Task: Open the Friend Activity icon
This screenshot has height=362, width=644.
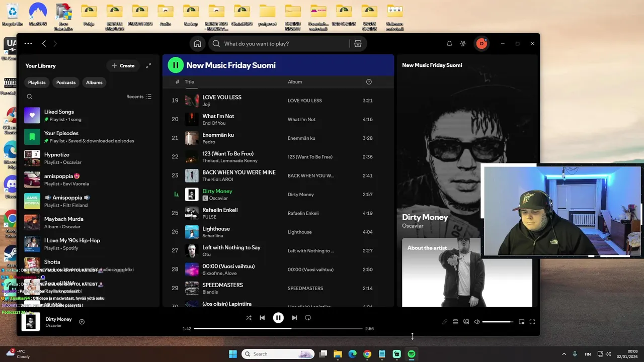Action: pos(463,44)
